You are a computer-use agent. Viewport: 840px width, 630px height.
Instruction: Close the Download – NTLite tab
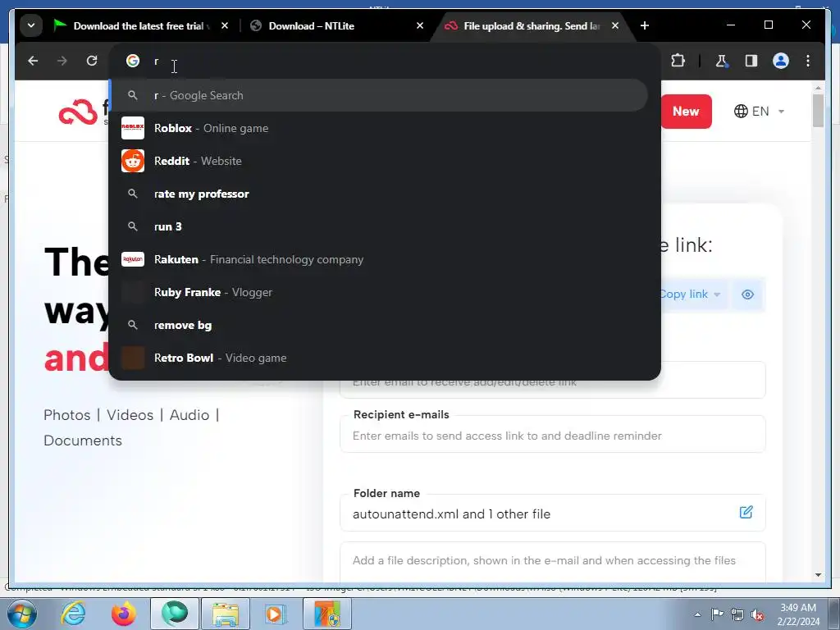(x=420, y=25)
